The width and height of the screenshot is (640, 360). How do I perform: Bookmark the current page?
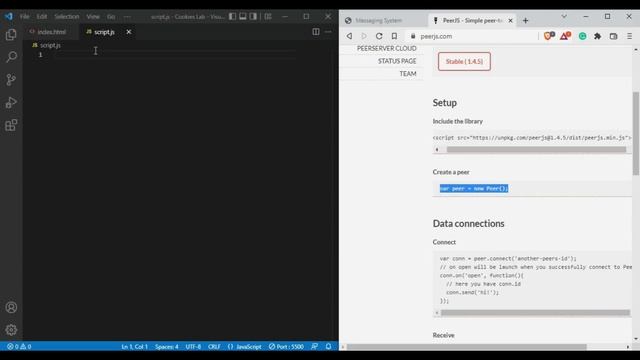(x=394, y=36)
